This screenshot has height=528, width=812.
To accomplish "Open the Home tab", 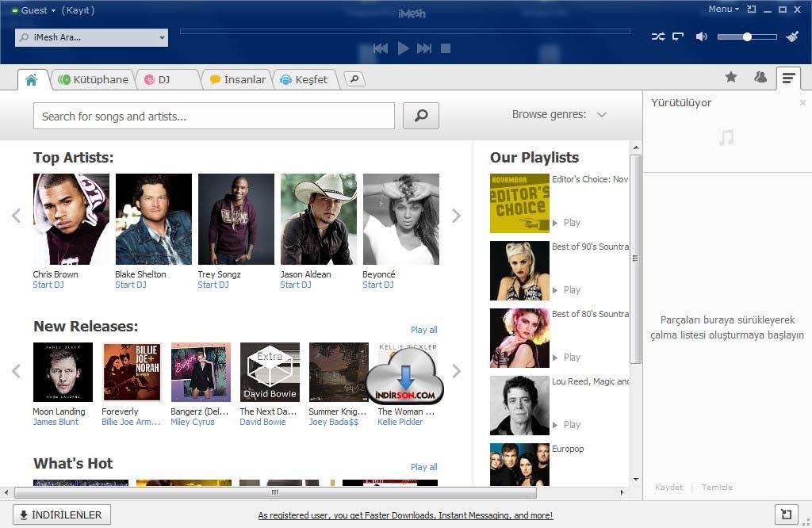I will click(x=32, y=80).
